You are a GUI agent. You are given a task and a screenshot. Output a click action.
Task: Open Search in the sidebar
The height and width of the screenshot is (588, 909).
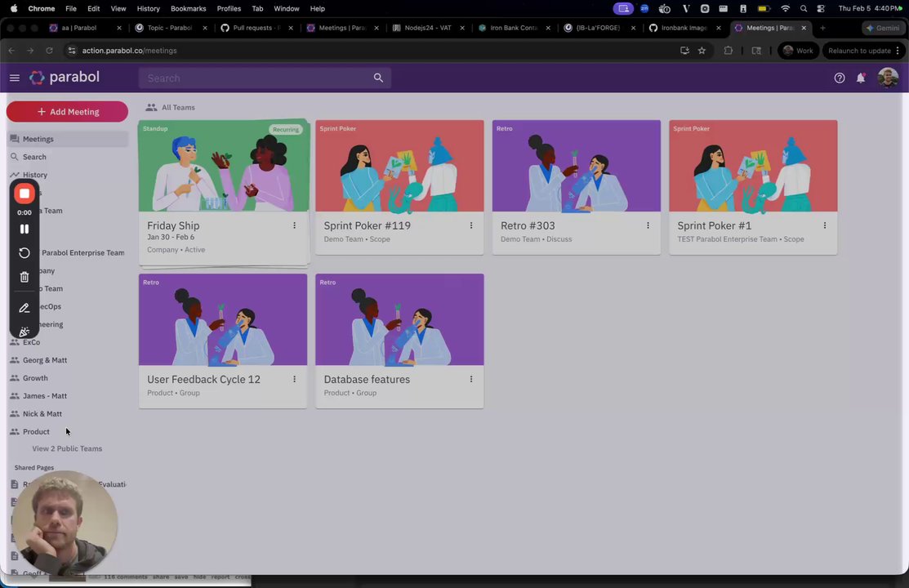[x=67, y=157]
